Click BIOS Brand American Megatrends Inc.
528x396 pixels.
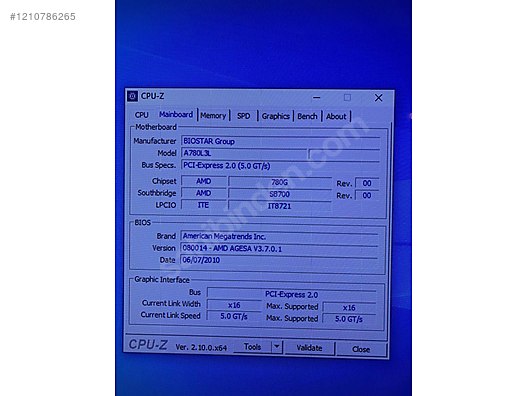[x=279, y=236]
